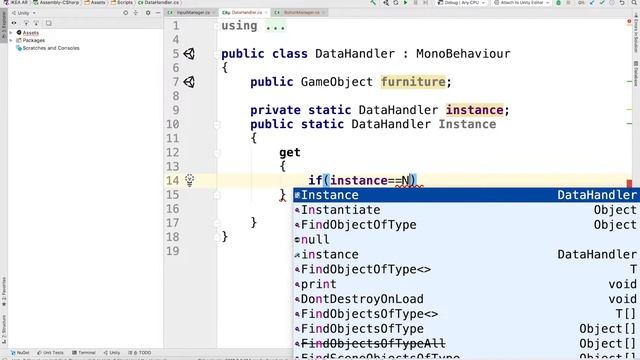The width and height of the screenshot is (640, 360).
Task: Open the Unity view dropdown in Explorer
Action: point(24,13)
